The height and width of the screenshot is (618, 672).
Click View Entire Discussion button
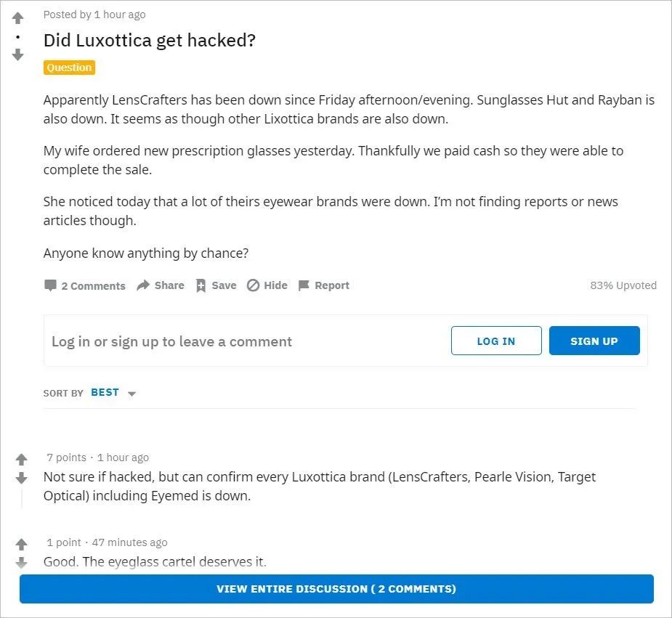pos(336,589)
